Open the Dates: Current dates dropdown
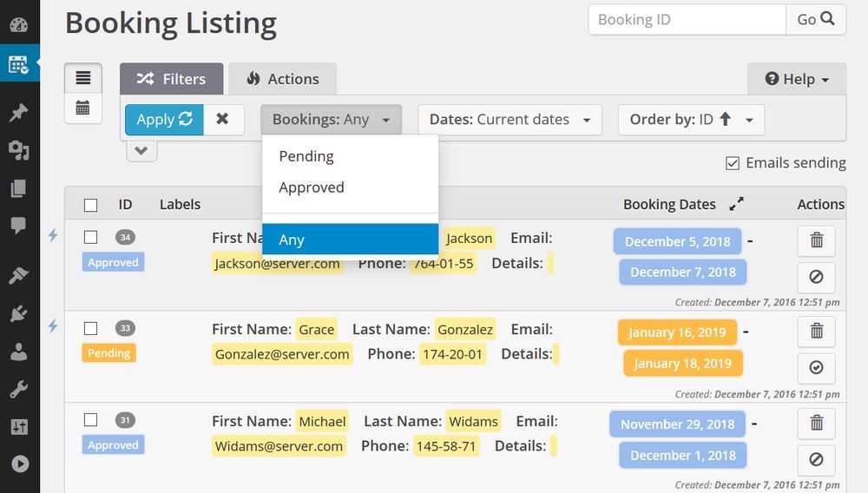 click(x=510, y=120)
